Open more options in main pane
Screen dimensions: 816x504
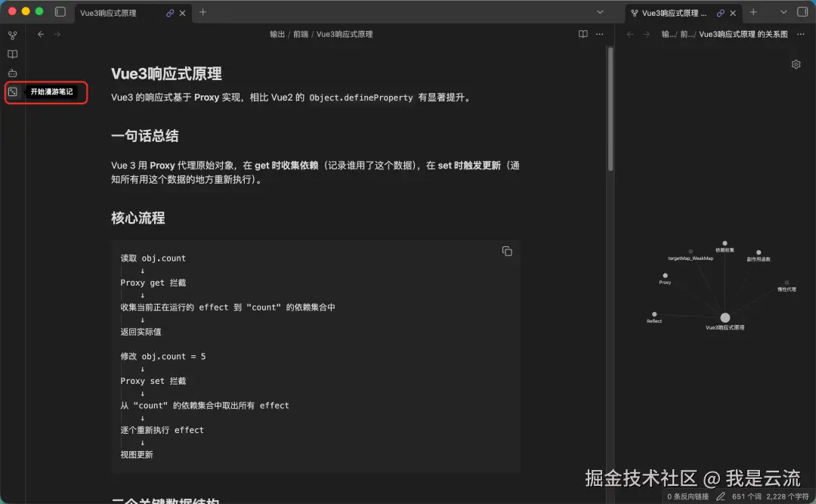pyautogui.click(x=599, y=34)
